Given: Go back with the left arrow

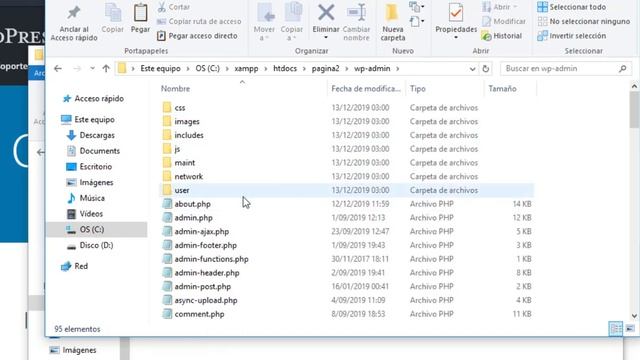Looking at the screenshot, I should (58, 69).
